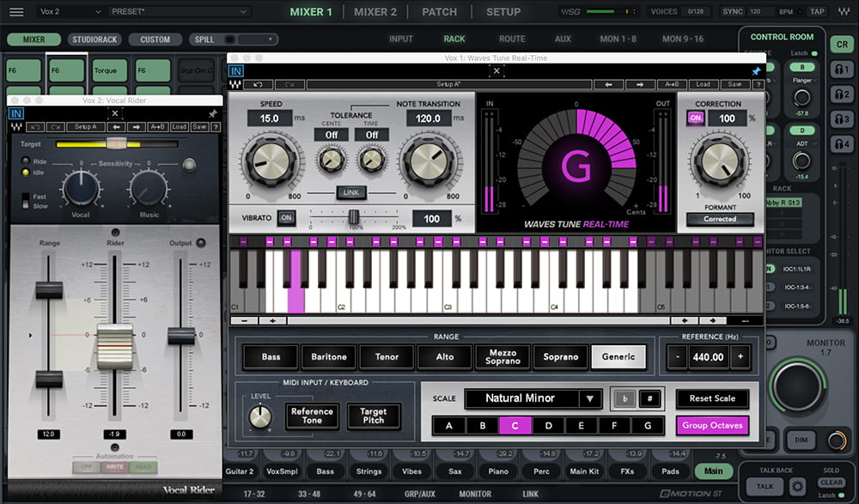Click the undo arrow in Waves Tune header

[x=258, y=83]
